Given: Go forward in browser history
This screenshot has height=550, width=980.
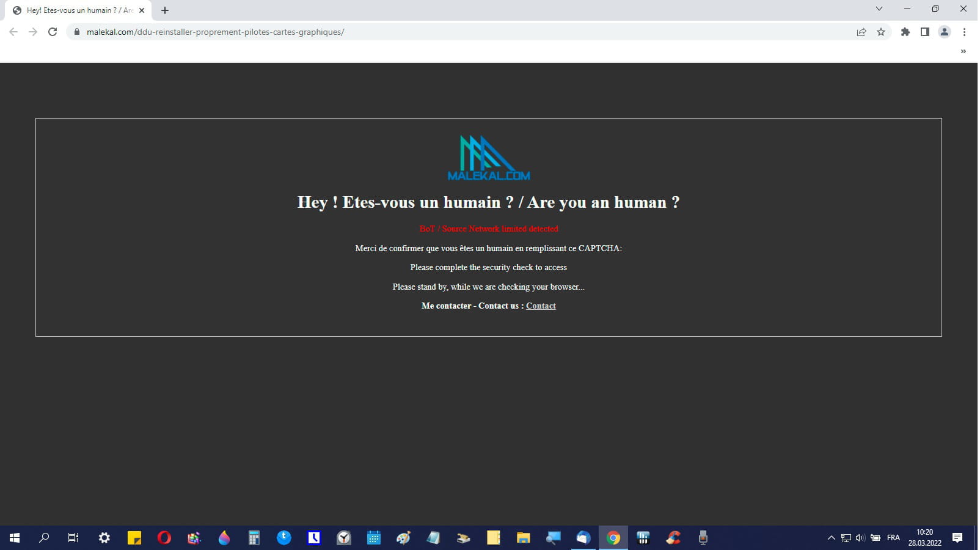Looking at the screenshot, I should [33, 32].
